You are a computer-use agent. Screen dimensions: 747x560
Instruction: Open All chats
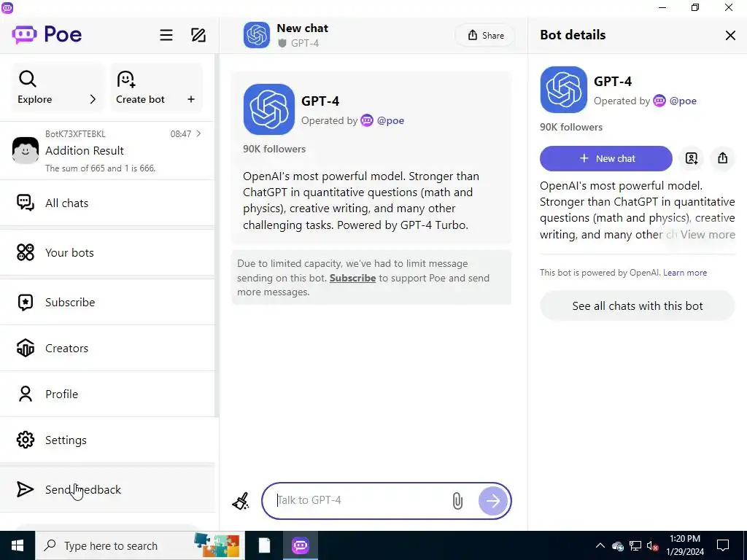pos(107,203)
